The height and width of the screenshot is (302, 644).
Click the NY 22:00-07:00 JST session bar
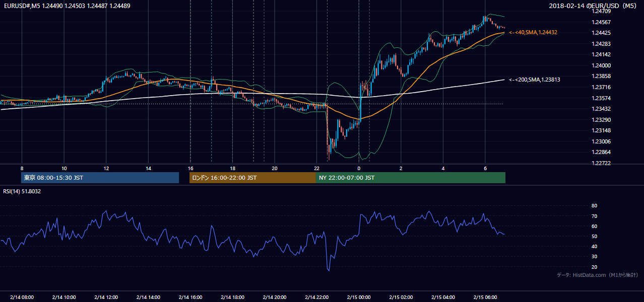click(x=411, y=178)
